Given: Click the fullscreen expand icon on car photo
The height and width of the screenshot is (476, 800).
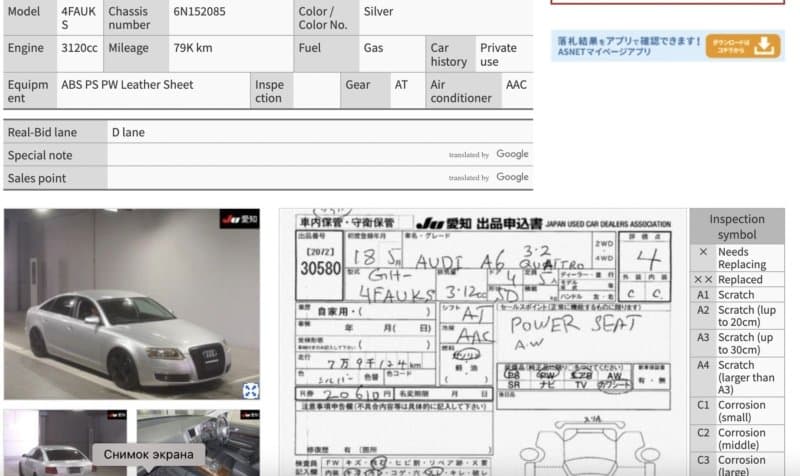Looking at the screenshot, I should pyautogui.click(x=251, y=391).
